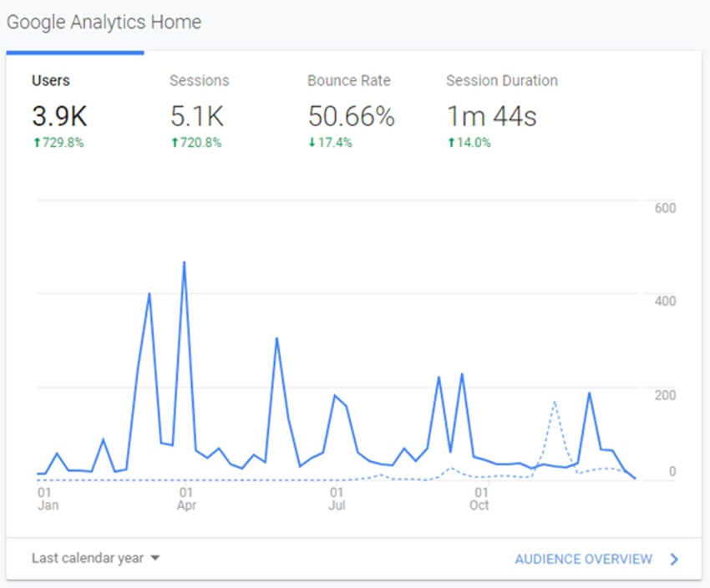
Task: Click the chevron next to AUDIENCE OVERVIEW
Action: (674, 560)
